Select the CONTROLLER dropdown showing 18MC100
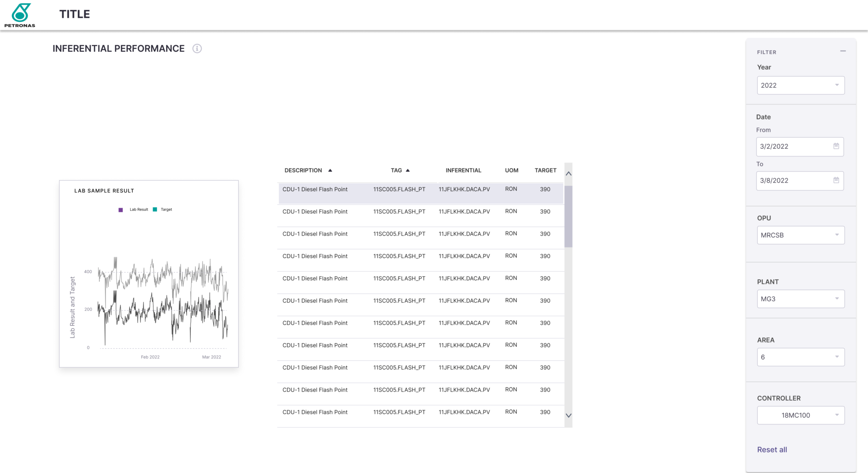This screenshot has width=868, height=473. point(798,415)
